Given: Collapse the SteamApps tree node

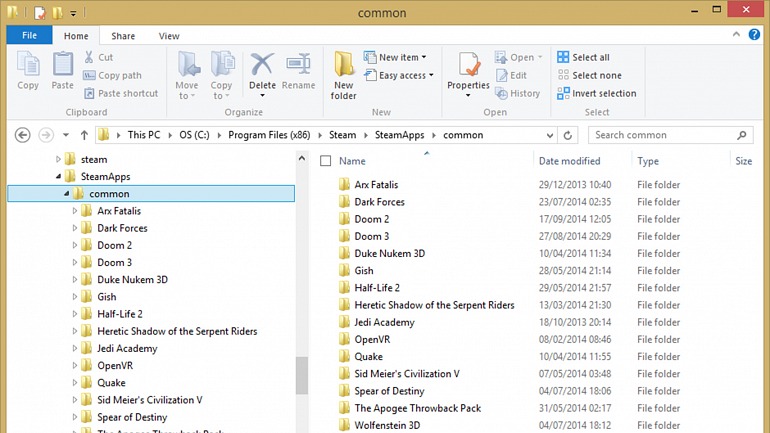Looking at the screenshot, I should tap(58, 176).
